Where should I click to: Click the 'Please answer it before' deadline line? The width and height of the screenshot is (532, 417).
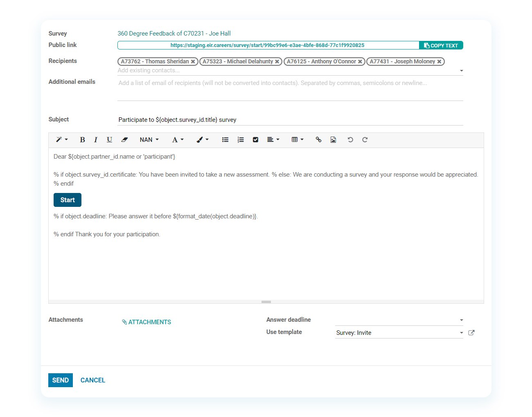(156, 216)
